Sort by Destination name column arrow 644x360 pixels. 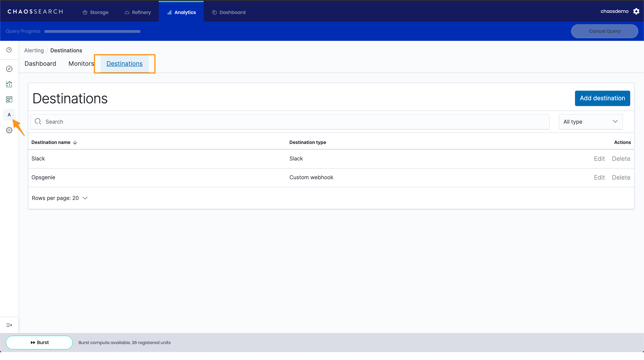pos(75,142)
